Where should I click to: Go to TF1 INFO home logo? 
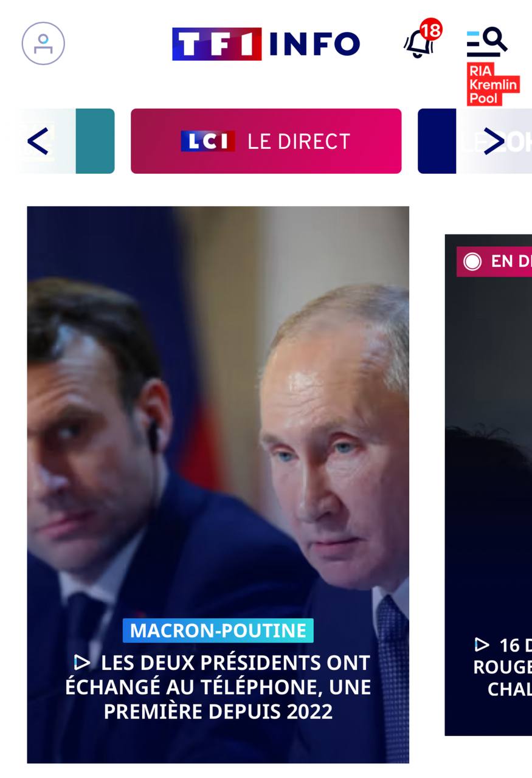pyautogui.click(x=266, y=44)
